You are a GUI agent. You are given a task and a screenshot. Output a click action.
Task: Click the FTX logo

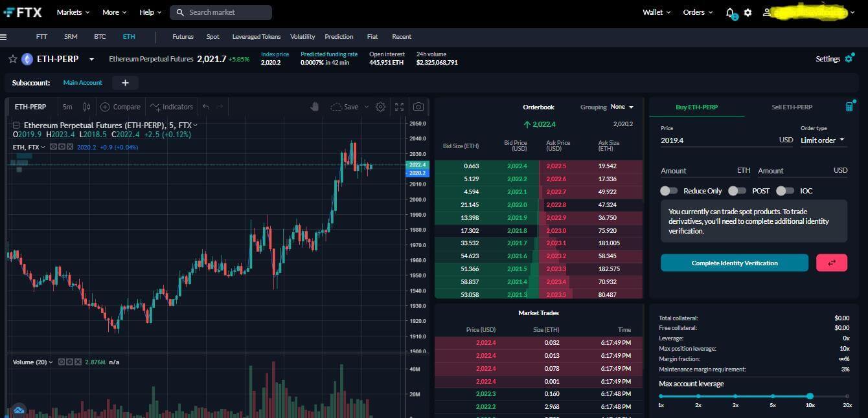[x=23, y=12]
